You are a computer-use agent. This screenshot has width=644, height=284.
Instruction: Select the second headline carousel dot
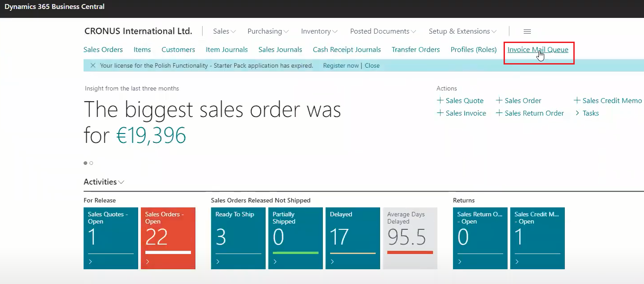pos(91,163)
